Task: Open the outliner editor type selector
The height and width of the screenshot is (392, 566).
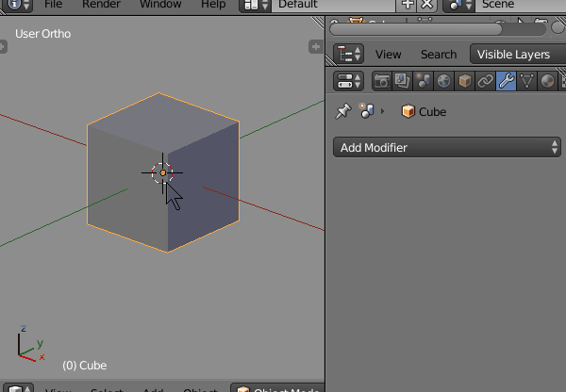Action: tap(348, 54)
